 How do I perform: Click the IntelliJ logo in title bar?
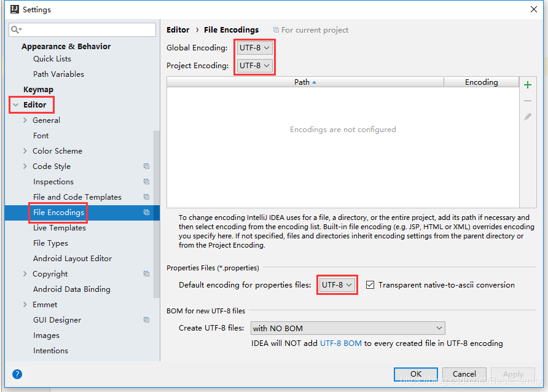[15, 9]
